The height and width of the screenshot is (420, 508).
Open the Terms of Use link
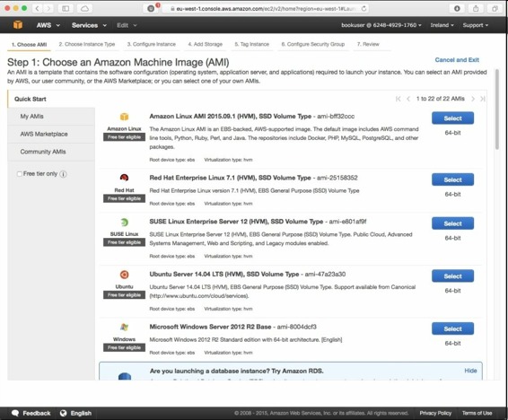point(477,413)
